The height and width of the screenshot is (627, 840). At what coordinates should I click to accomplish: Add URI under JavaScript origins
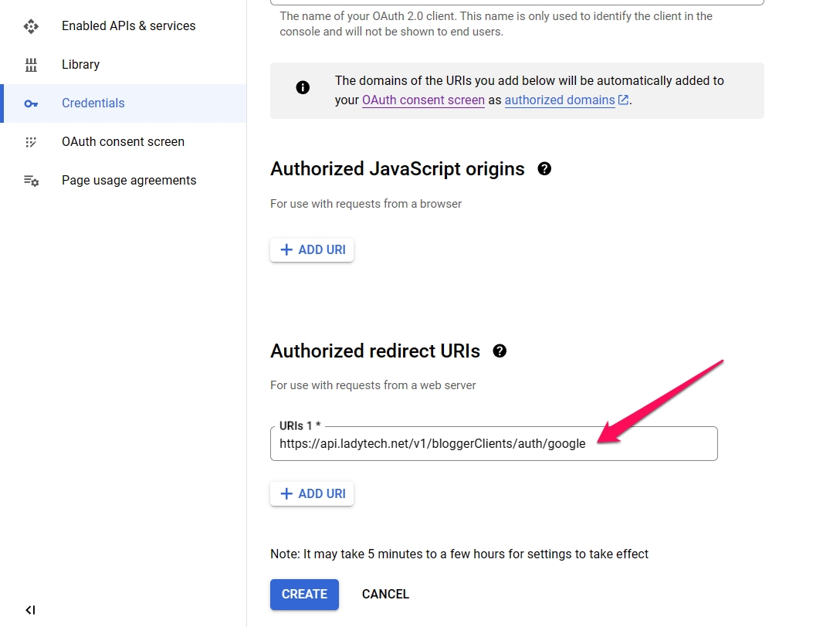click(312, 249)
